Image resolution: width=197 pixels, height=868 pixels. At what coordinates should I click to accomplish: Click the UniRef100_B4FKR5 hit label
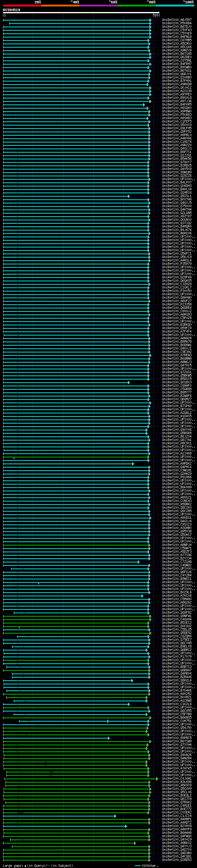point(176,104)
